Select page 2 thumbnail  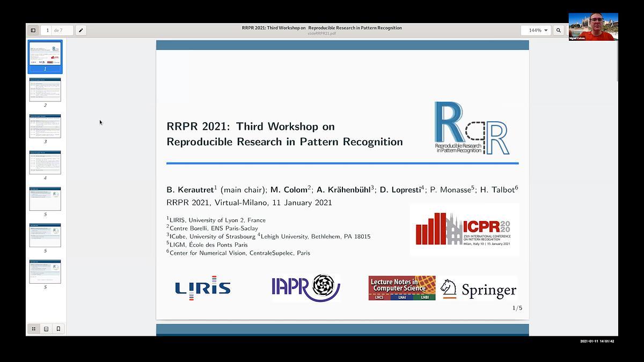tap(45, 90)
